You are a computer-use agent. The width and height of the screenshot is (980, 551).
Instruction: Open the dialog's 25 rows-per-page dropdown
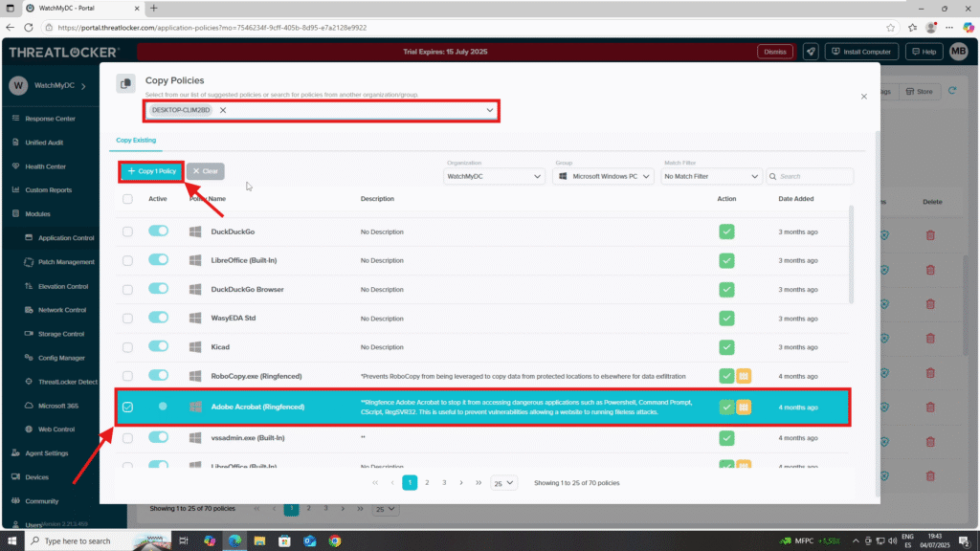503,483
